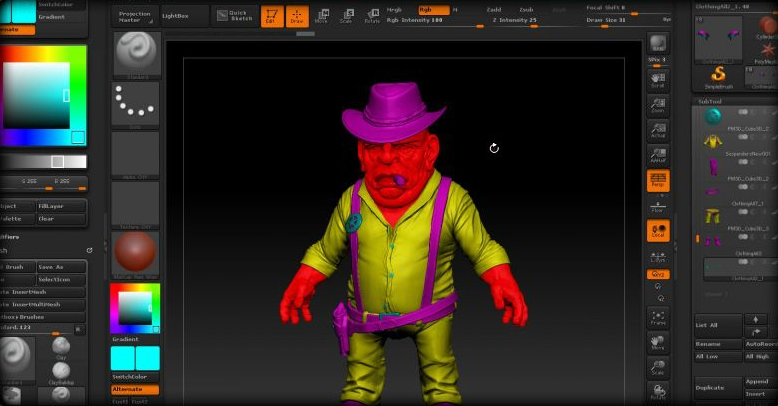This screenshot has height=406, width=778.
Task: Click the Mrgb channel button
Action: point(394,10)
